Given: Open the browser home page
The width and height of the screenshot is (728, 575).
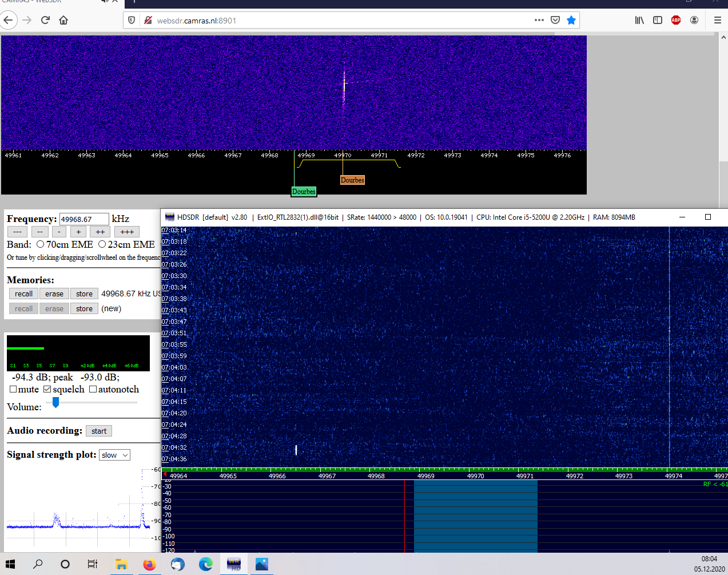Looking at the screenshot, I should (x=63, y=20).
